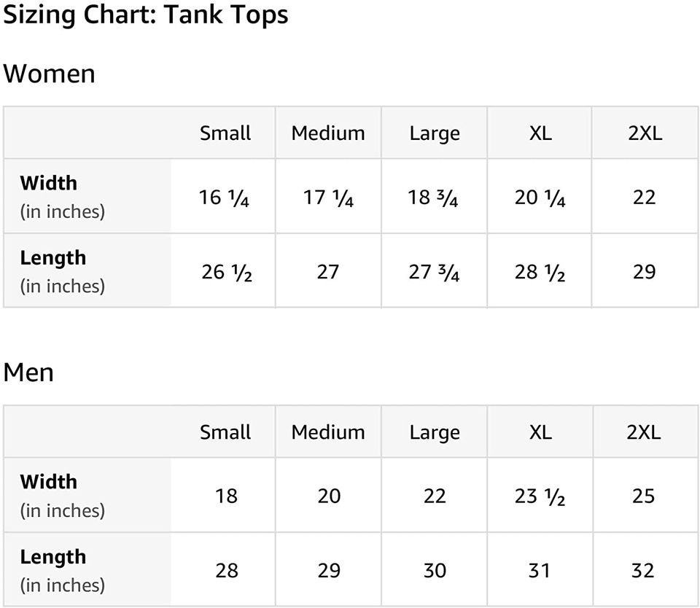The image size is (700, 608).
Task: Click Women's 2XL column header
Action: point(645,133)
